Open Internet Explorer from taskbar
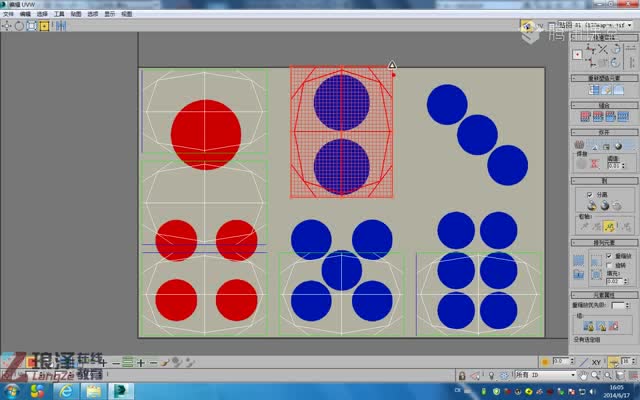The width and height of the screenshot is (640, 400). click(x=67, y=391)
